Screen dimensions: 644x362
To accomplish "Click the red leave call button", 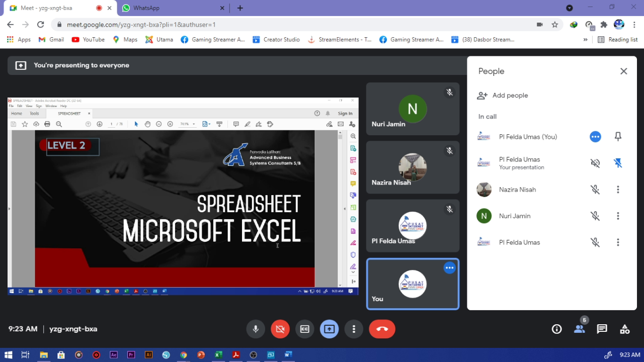I will 382,329.
